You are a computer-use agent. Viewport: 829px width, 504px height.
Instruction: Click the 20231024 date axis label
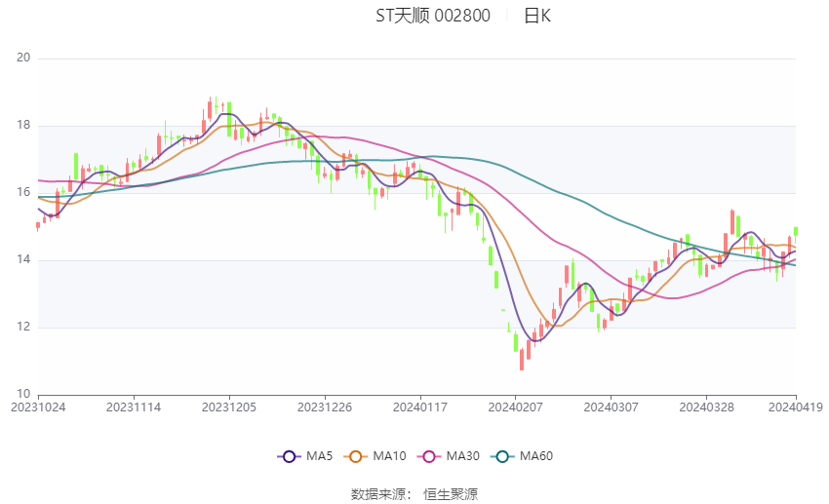point(38,407)
